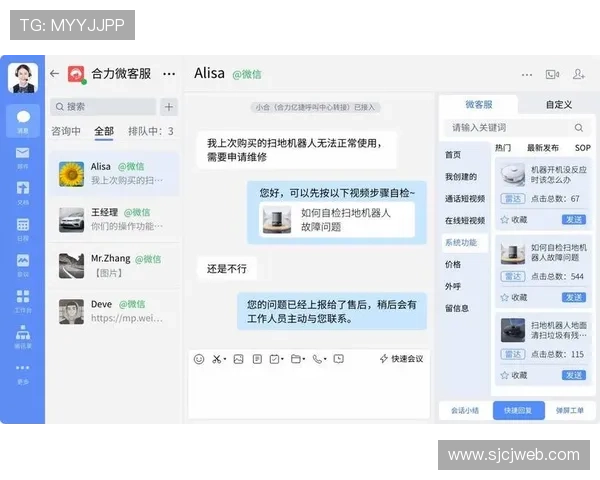This screenshot has height=480, width=600.
Task: Send the card with 点击总数 544
Action: (x=574, y=297)
